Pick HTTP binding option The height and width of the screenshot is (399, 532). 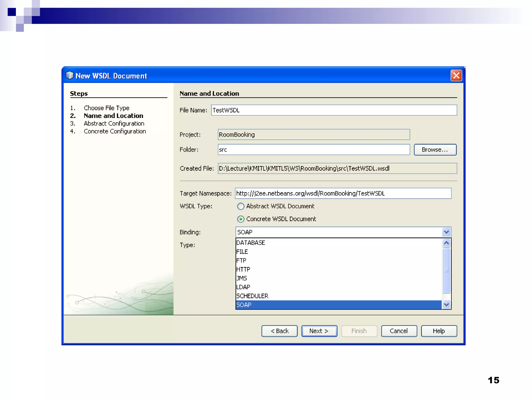coord(243,269)
